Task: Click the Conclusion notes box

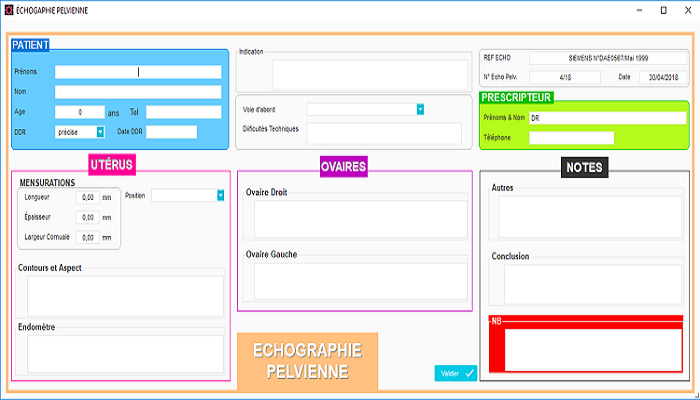Action: 586,284
